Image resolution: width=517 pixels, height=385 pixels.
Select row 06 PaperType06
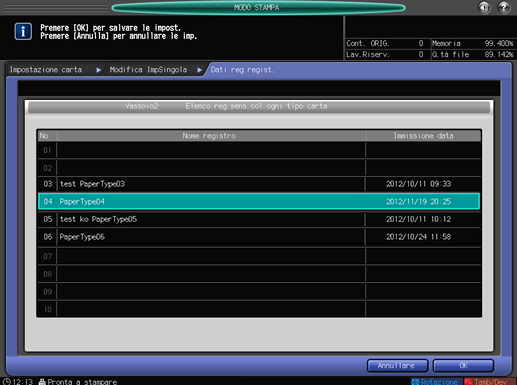259,237
